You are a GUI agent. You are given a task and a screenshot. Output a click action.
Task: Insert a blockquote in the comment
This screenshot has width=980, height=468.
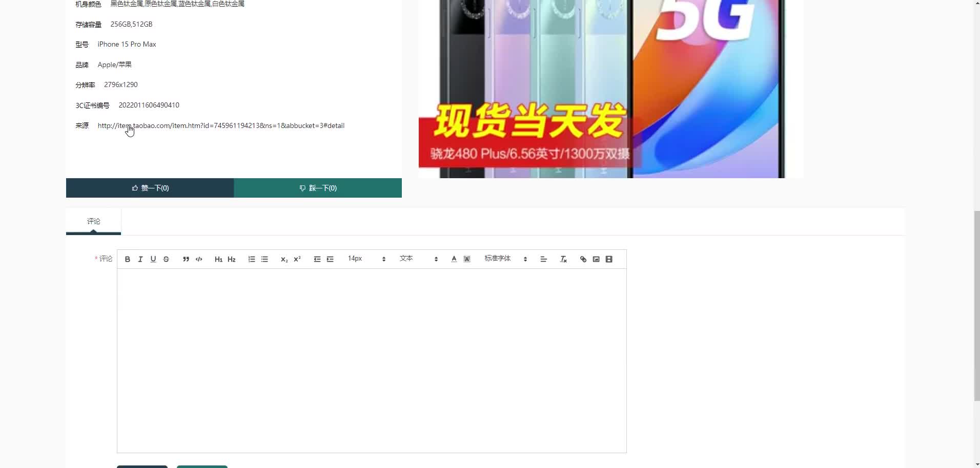[186, 259]
